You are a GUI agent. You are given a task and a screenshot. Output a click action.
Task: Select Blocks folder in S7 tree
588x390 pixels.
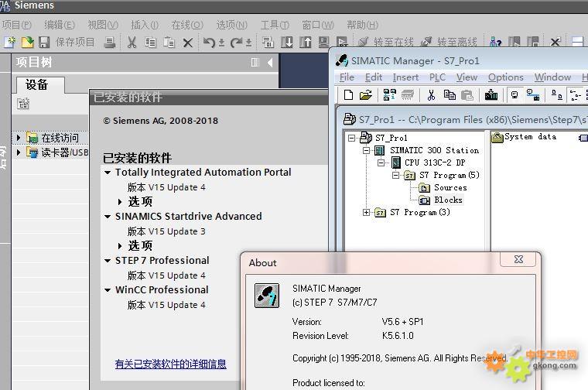[x=441, y=200]
